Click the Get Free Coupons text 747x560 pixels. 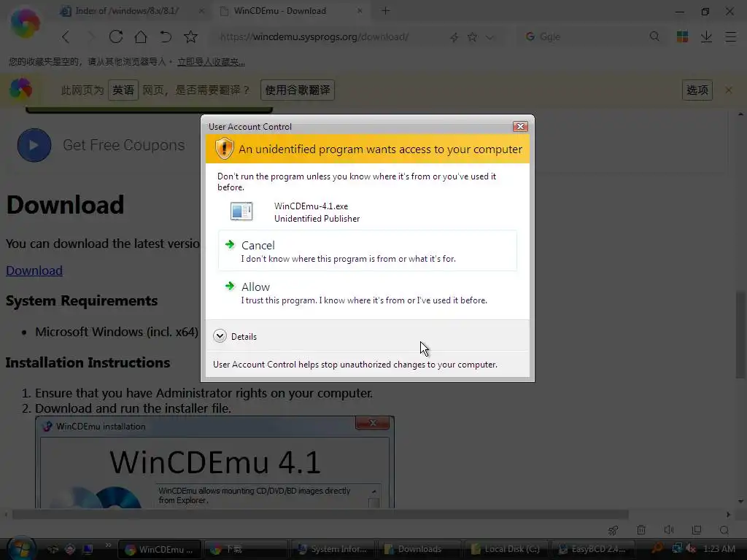coord(124,145)
